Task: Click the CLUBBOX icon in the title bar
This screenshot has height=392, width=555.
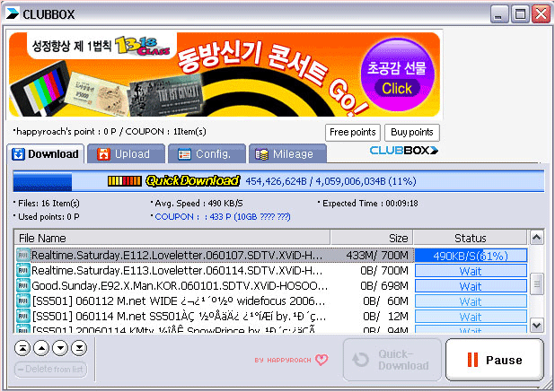Action: coord(13,13)
